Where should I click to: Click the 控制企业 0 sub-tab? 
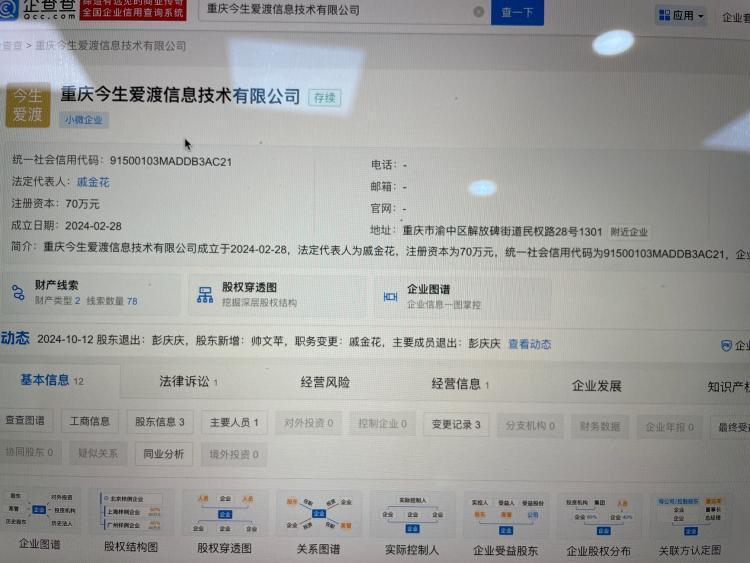[382, 424]
